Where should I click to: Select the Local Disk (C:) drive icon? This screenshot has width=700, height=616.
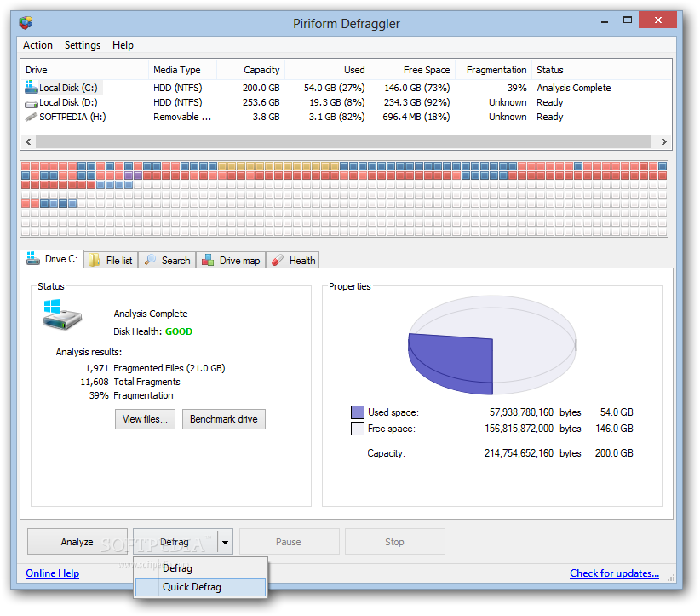click(32, 87)
